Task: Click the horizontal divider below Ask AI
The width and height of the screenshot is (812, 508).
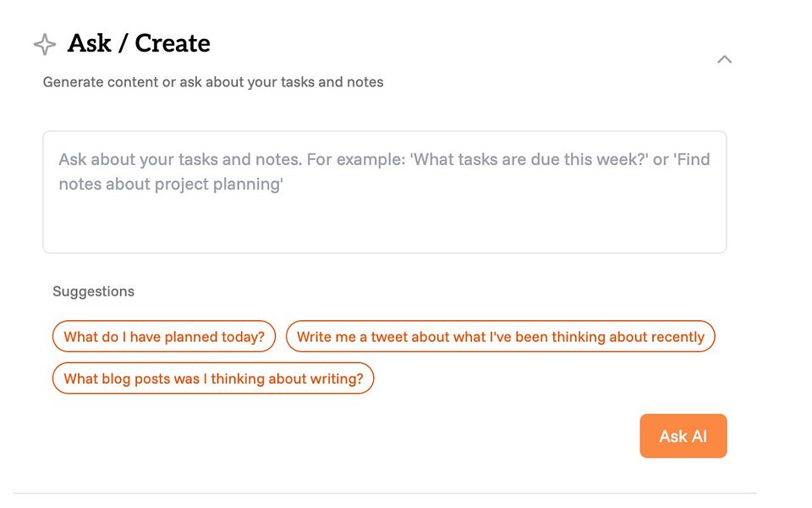Action: point(384,493)
